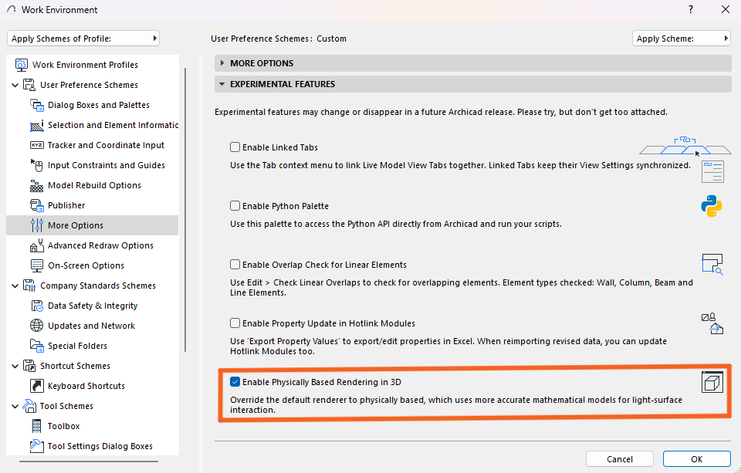Screen dimensions: 741x473
Task: Click the Work Environment Profiles icon
Action: click(x=21, y=65)
